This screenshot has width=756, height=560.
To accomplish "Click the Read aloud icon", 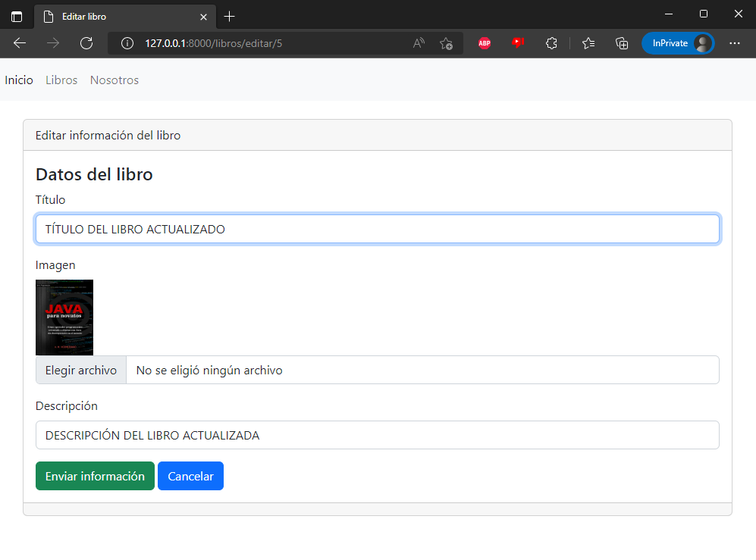I will 418,43.
